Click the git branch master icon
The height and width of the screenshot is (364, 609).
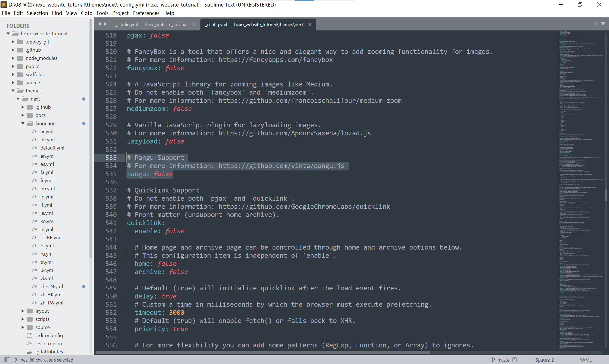[x=493, y=360]
